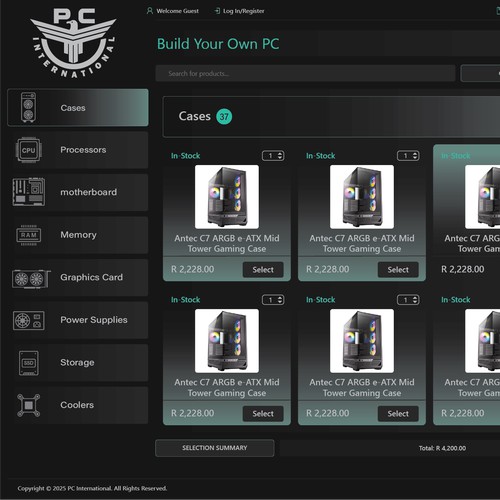The width and height of the screenshot is (500, 500).
Task: Select the bottom-middle Antec C7 case
Action: pos(398,414)
